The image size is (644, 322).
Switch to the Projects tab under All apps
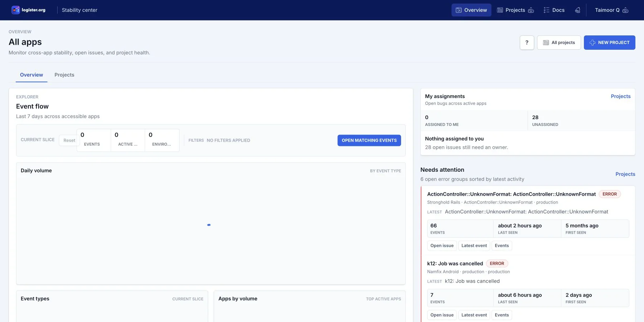point(64,75)
